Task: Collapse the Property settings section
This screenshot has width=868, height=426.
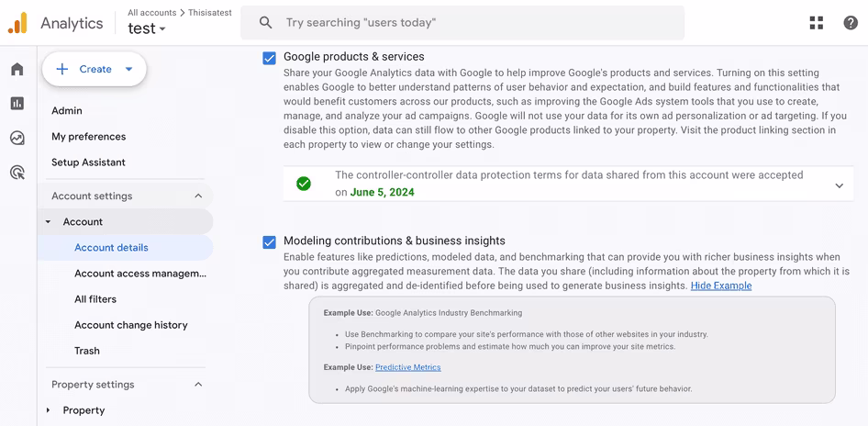Action: 198,385
